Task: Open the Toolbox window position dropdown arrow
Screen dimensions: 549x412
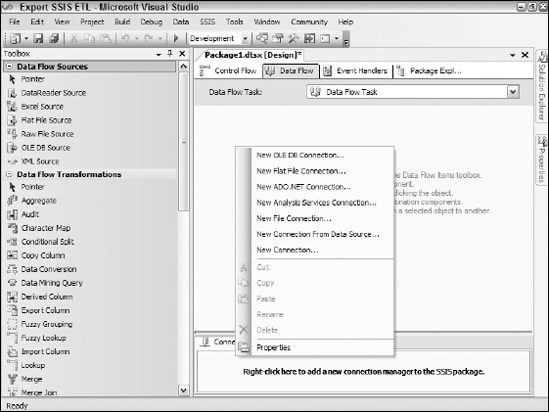Action: click(159, 54)
